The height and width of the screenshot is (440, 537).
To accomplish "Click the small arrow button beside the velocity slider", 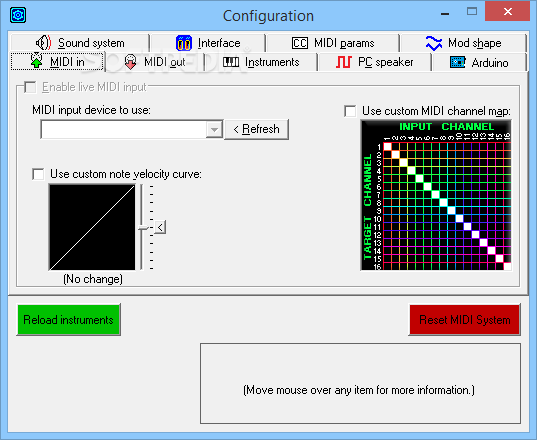I will [x=160, y=227].
